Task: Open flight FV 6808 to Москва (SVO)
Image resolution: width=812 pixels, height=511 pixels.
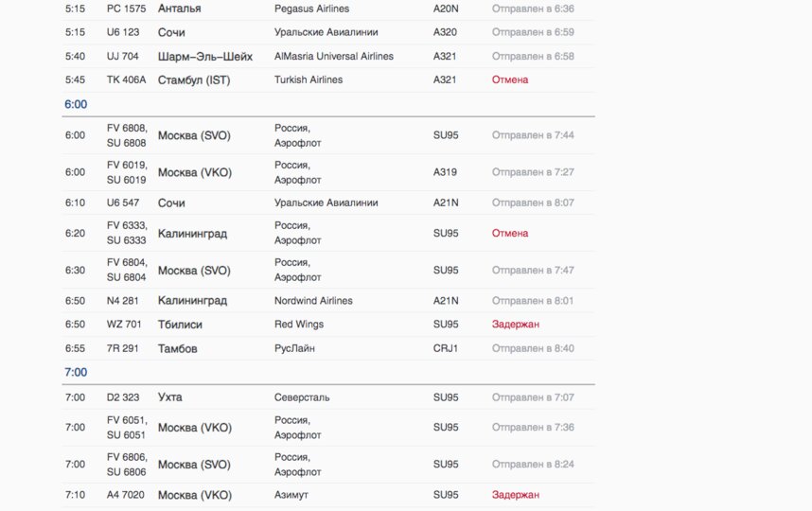Action: (127, 135)
